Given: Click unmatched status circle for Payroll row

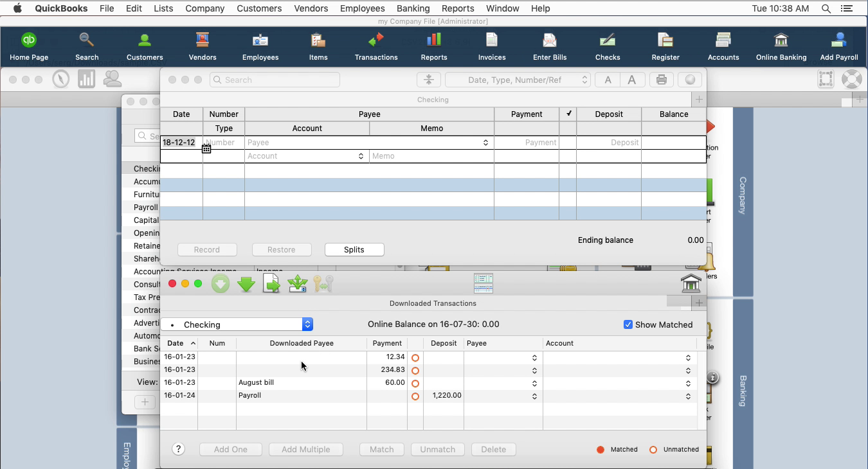Looking at the screenshot, I should 415,396.
